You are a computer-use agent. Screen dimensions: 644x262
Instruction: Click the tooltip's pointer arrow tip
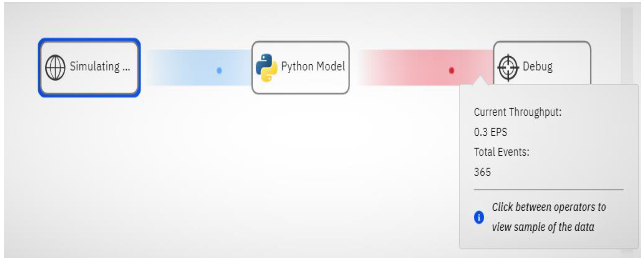480,78
